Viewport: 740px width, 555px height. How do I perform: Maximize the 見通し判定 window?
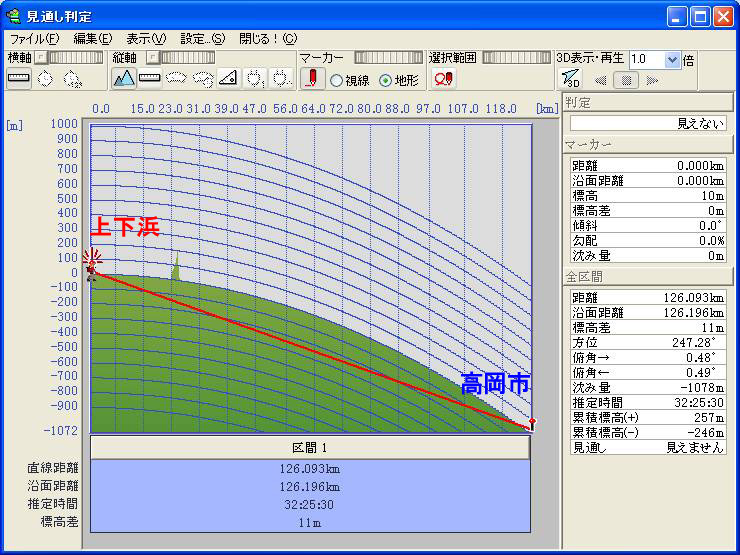tap(700, 17)
